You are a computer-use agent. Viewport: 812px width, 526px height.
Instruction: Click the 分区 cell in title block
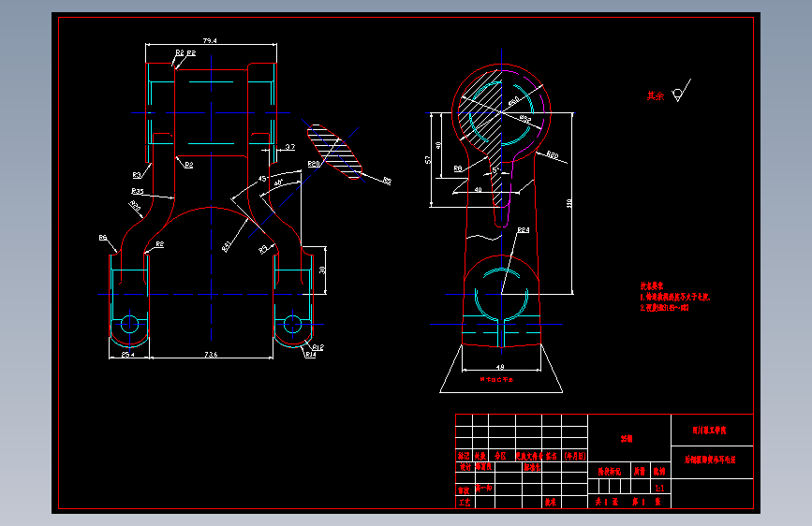click(500, 456)
